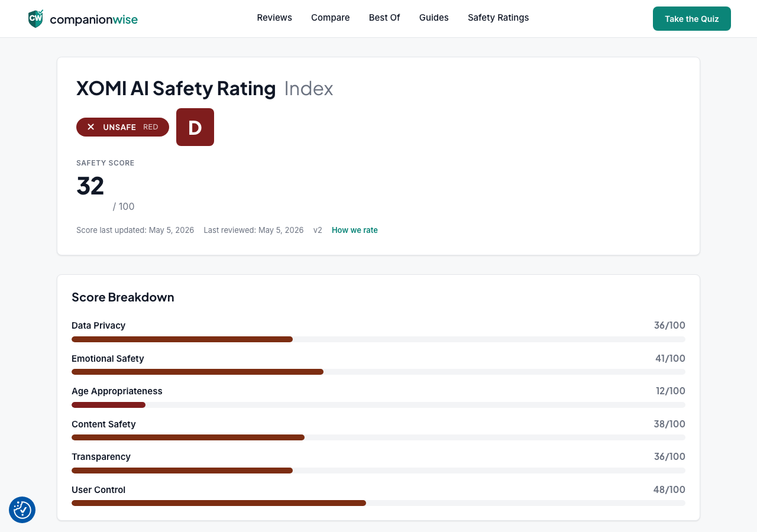Open the Best Of menu item
The image size is (757, 532).
pos(384,18)
